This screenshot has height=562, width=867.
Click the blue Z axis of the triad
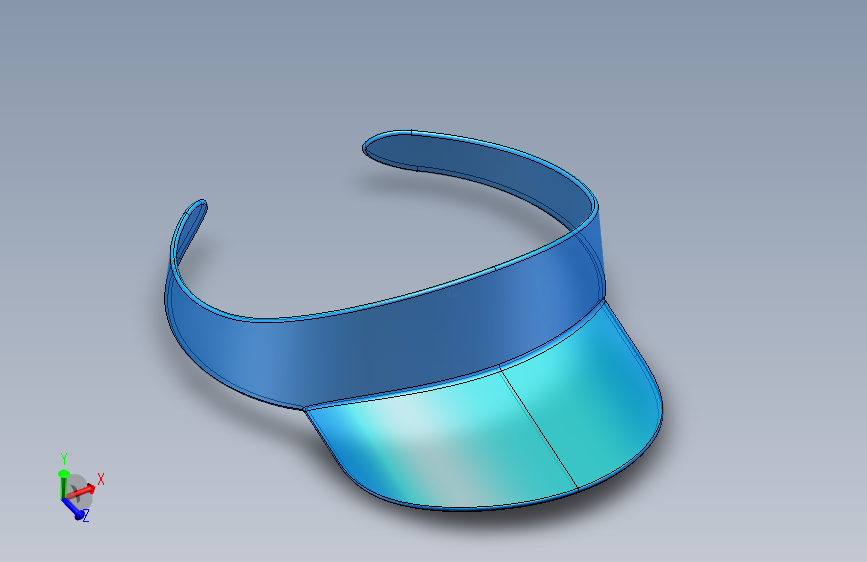pyautogui.click(x=73, y=508)
